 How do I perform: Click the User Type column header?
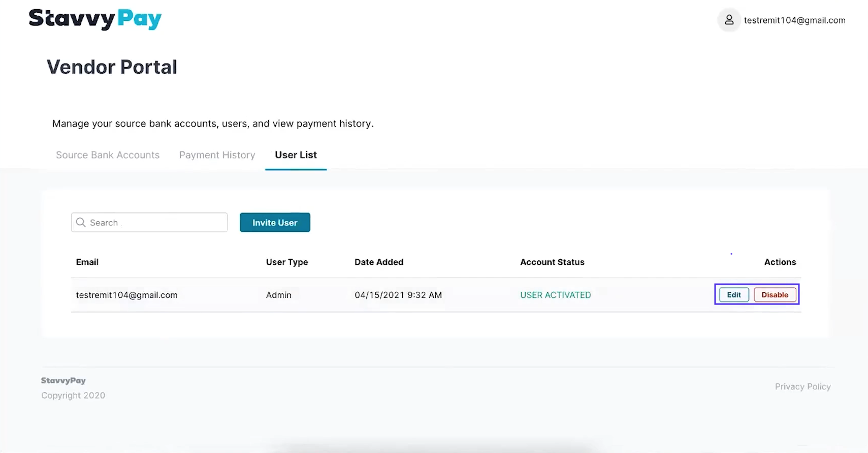[x=287, y=262]
